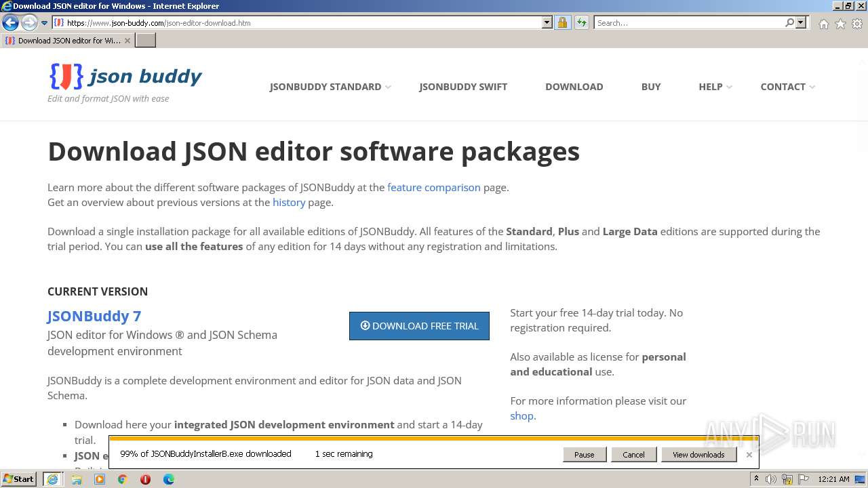Open Favorites star icon

[x=840, y=24]
